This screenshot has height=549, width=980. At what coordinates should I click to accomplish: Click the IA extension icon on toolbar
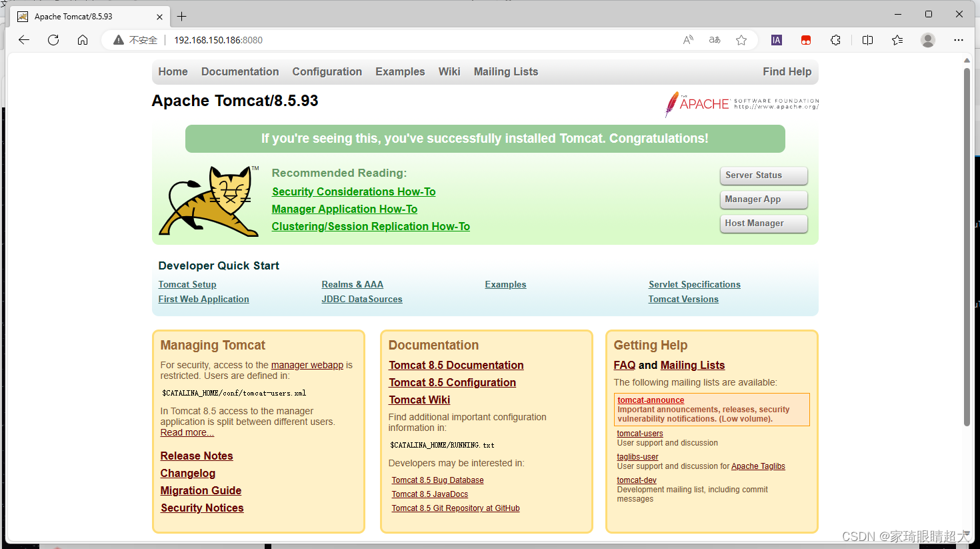tap(776, 40)
